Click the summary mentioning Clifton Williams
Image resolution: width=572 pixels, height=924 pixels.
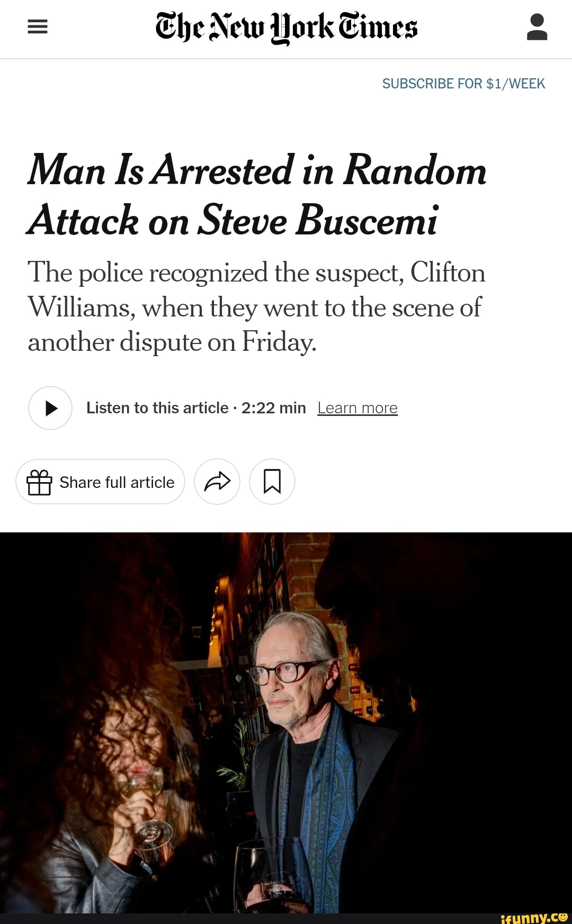click(x=256, y=307)
